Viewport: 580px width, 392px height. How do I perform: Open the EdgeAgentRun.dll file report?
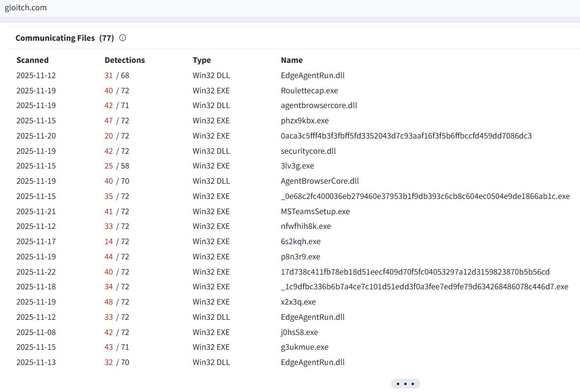pyautogui.click(x=313, y=75)
